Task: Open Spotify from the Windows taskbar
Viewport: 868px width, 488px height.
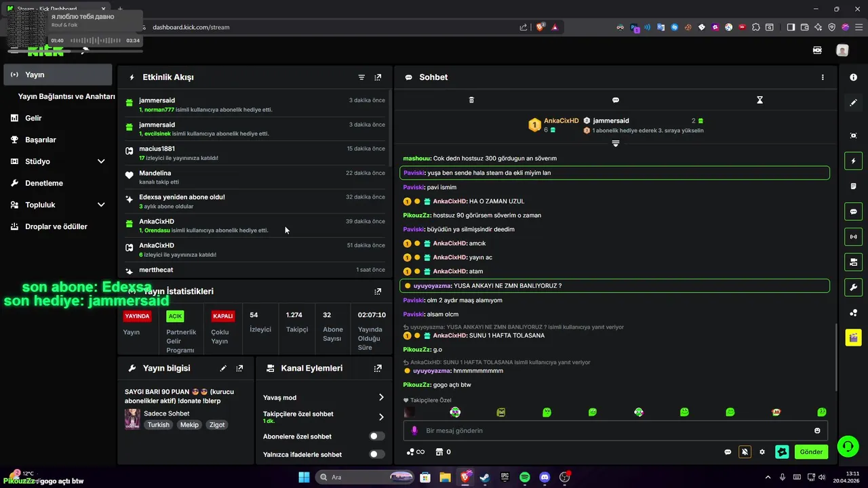Action: pyautogui.click(x=525, y=477)
